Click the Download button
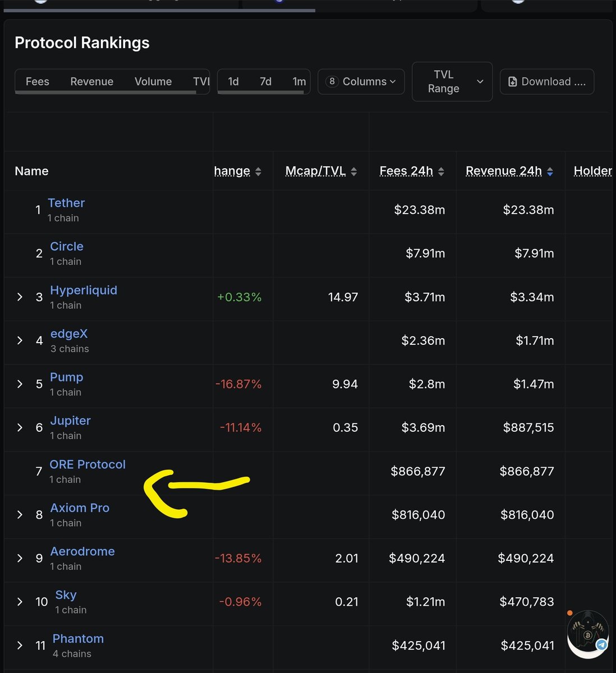The width and height of the screenshot is (616, 673). click(x=547, y=81)
